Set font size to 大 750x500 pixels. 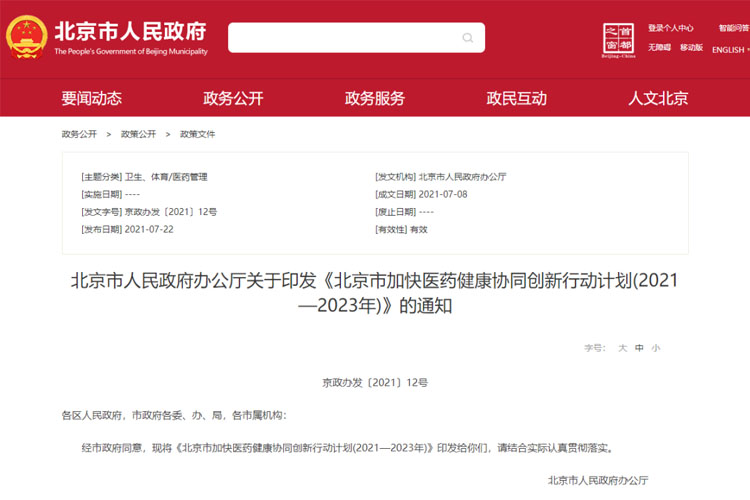coord(622,348)
